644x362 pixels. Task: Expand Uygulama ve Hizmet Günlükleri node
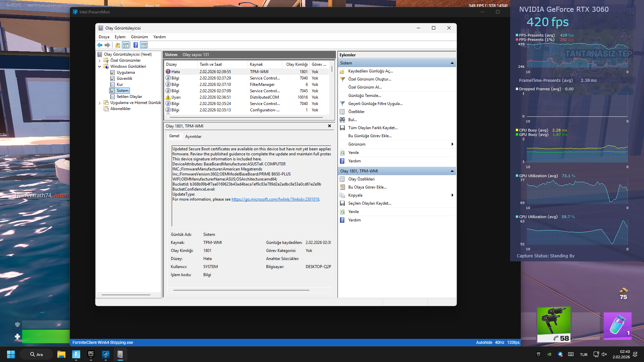[x=100, y=103]
